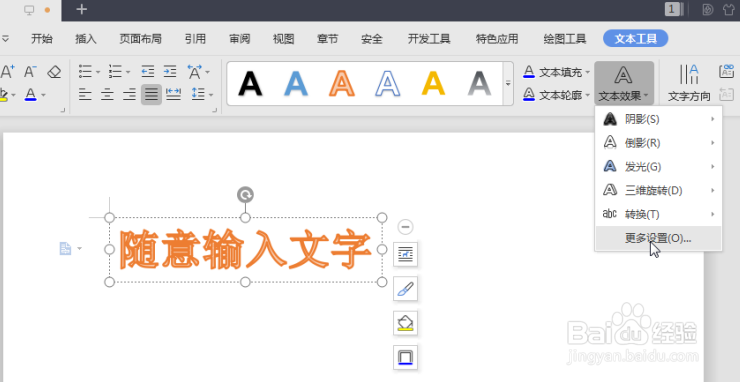Switch to 特色应用 tab
Screen dimensions: 740x382
click(497, 39)
